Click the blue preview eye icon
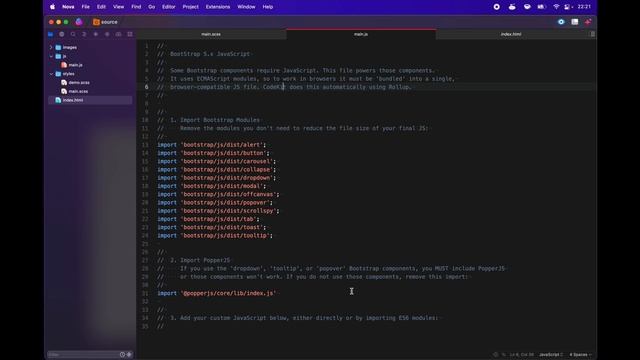This screenshot has width=640, height=360. pos(561,22)
